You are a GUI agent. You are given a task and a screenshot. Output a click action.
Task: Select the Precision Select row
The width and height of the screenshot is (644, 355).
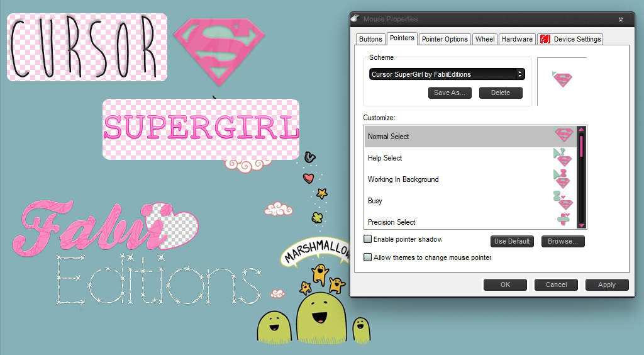(x=470, y=222)
